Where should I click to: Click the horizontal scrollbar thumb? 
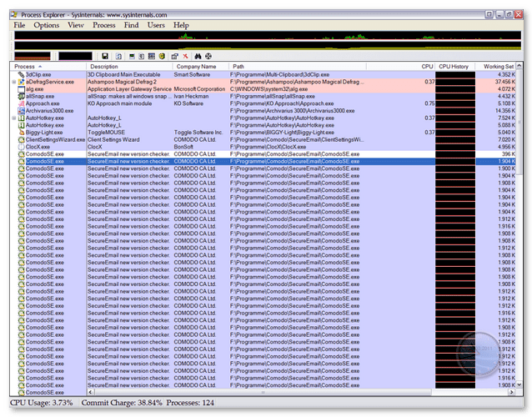pos(263,392)
